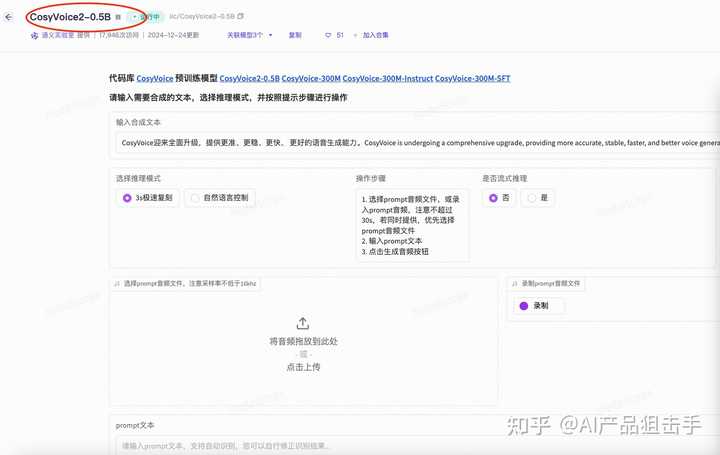Viewport: 720px width, 455px height.
Task: Go back using the left arrow
Action: [9, 17]
